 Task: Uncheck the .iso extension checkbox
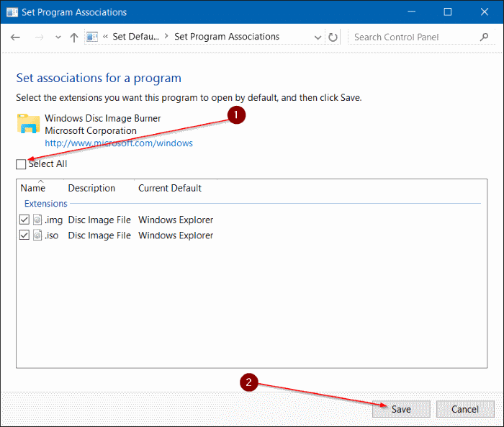[x=24, y=235]
